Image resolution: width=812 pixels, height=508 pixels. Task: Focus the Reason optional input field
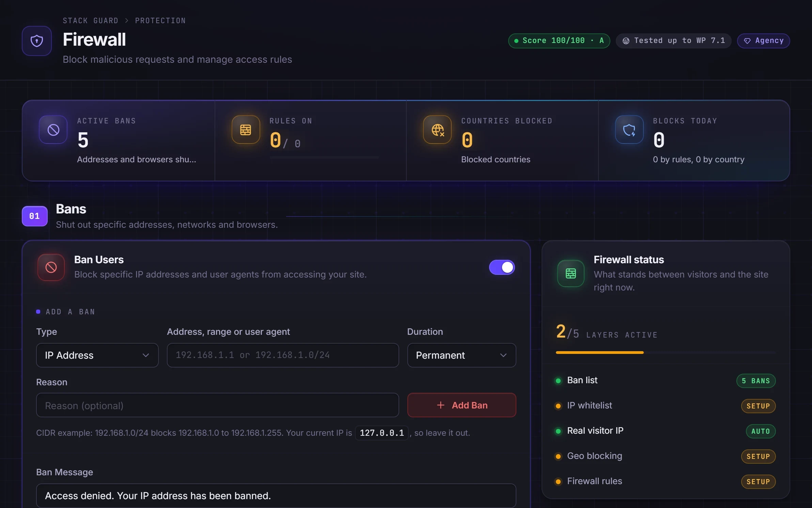pyautogui.click(x=218, y=405)
